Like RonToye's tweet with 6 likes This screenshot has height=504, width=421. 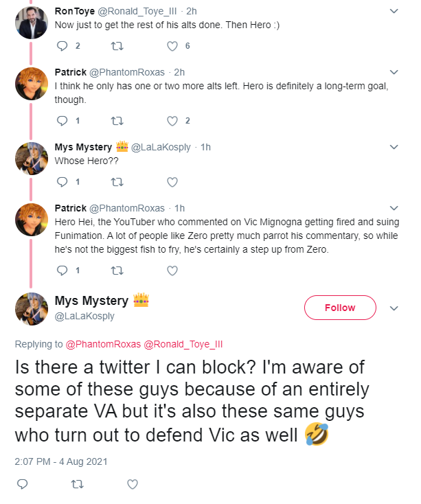pyautogui.click(x=172, y=46)
